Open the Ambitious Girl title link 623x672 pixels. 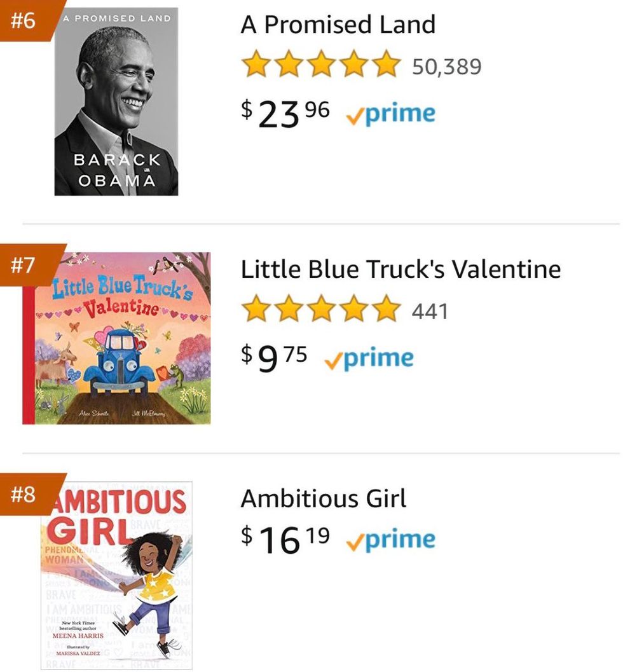point(323,498)
